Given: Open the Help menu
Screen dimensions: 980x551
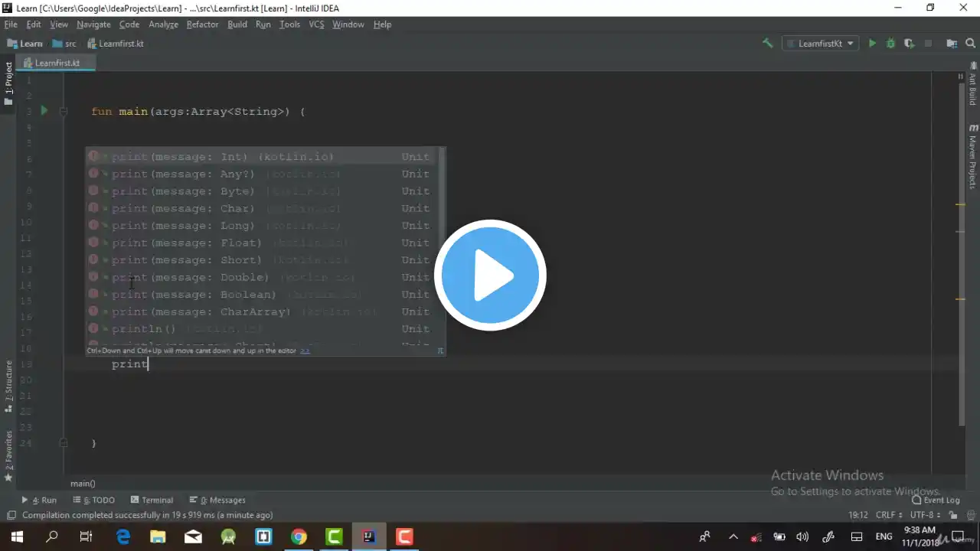Looking at the screenshot, I should (382, 24).
